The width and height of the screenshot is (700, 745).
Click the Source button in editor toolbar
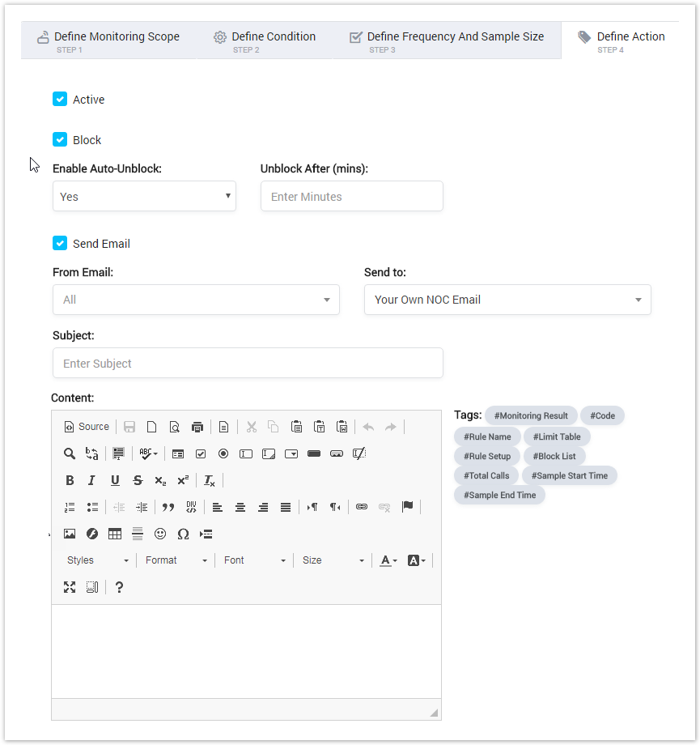86,427
